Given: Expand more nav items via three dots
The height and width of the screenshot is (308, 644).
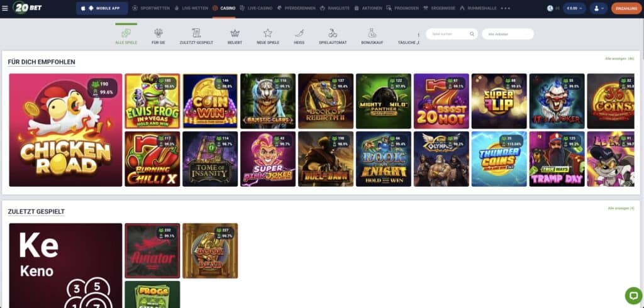Looking at the screenshot, I should 505,8.
